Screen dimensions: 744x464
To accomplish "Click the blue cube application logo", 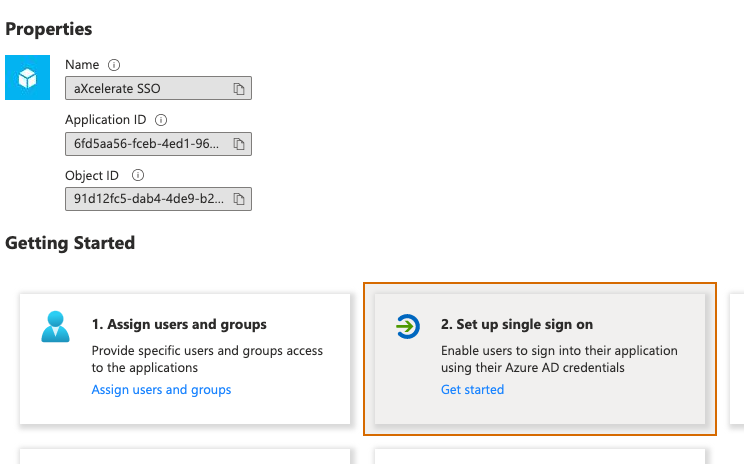I will pos(27,78).
